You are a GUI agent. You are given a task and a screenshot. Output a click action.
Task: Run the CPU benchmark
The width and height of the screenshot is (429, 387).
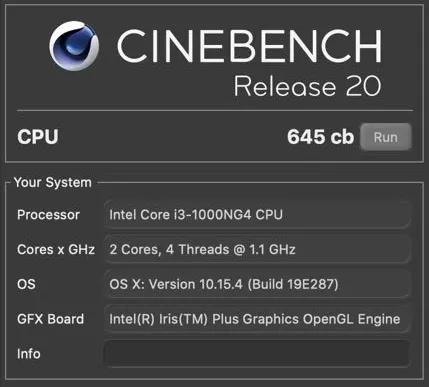pyautogui.click(x=386, y=137)
